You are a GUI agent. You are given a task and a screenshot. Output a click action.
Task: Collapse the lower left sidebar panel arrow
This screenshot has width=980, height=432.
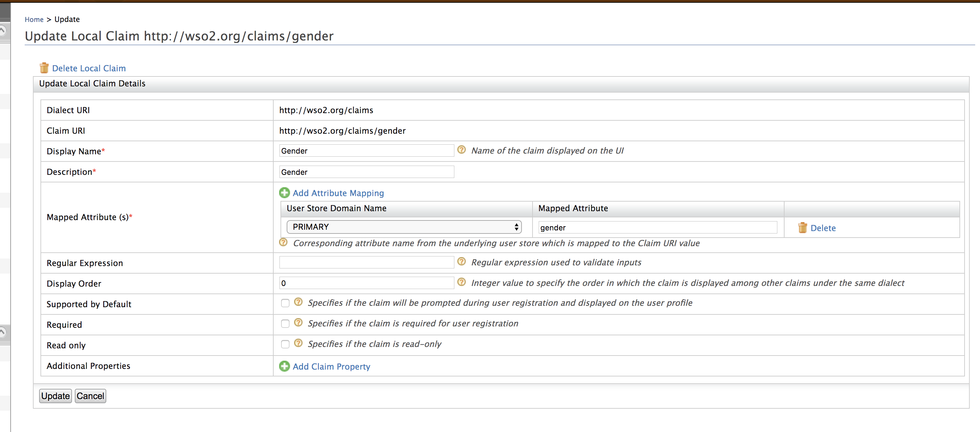click(3, 332)
